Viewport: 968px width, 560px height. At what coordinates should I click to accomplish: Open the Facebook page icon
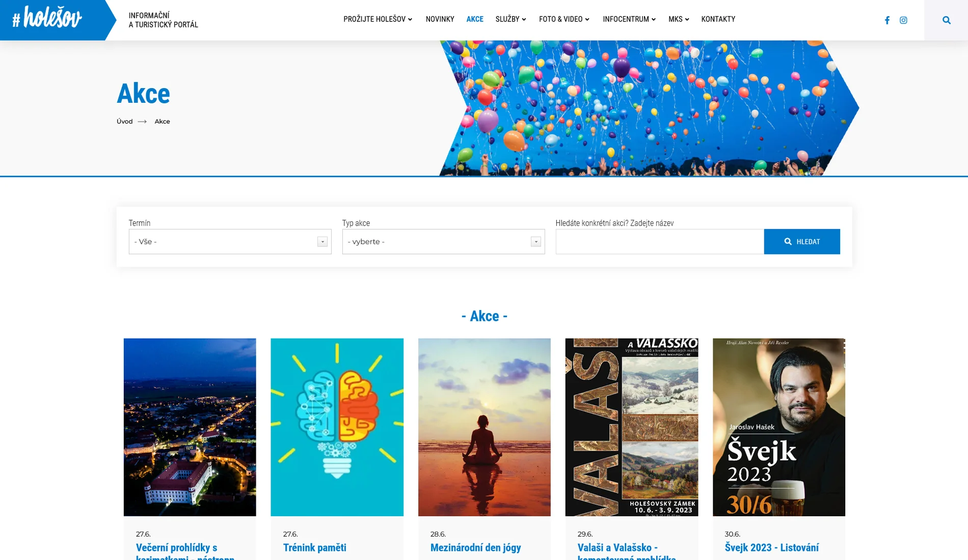point(887,20)
